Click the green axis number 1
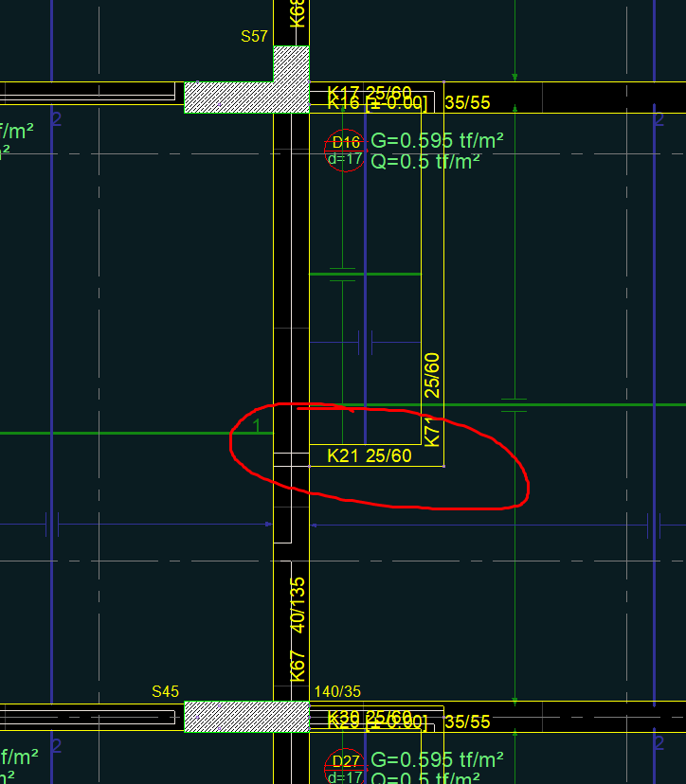This screenshot has width=686, height=784. tap(257, 426)
